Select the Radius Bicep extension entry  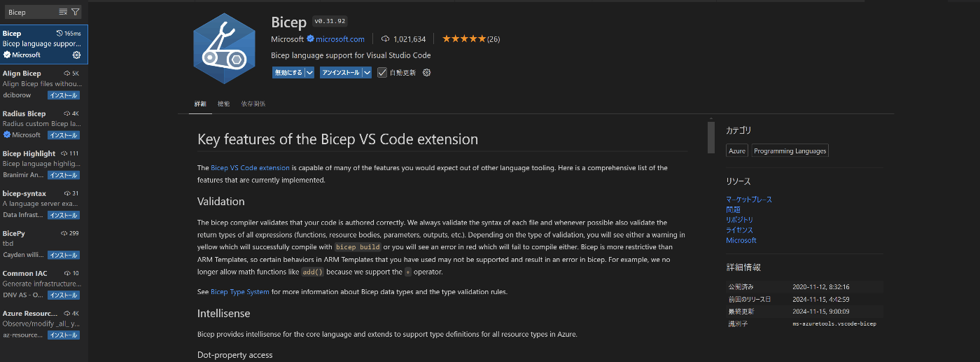pos(44,123)
